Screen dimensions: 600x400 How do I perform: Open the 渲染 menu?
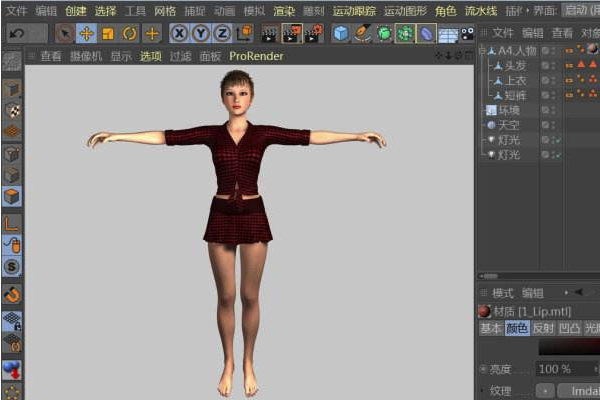point(284,10)
